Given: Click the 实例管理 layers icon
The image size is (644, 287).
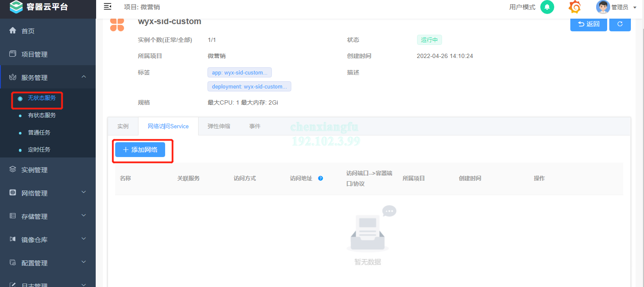Looking at the screenshot, I should pyautogui.click(x=13, y=169).
